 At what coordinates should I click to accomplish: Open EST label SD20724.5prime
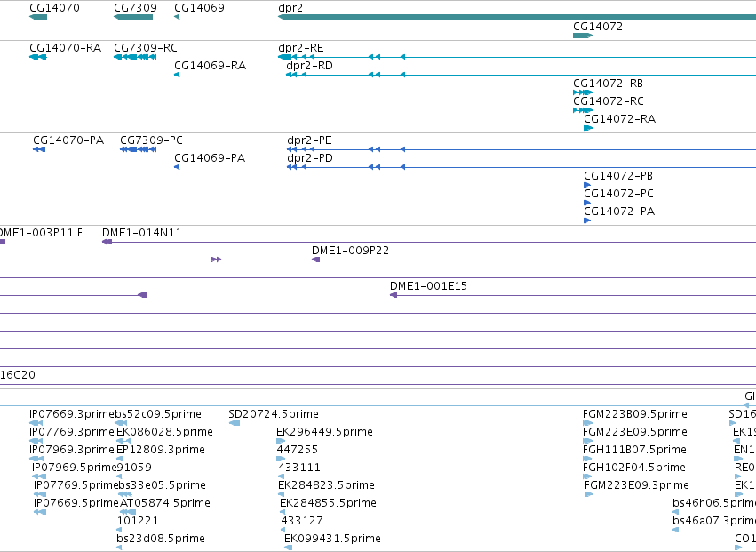(274, 414)
